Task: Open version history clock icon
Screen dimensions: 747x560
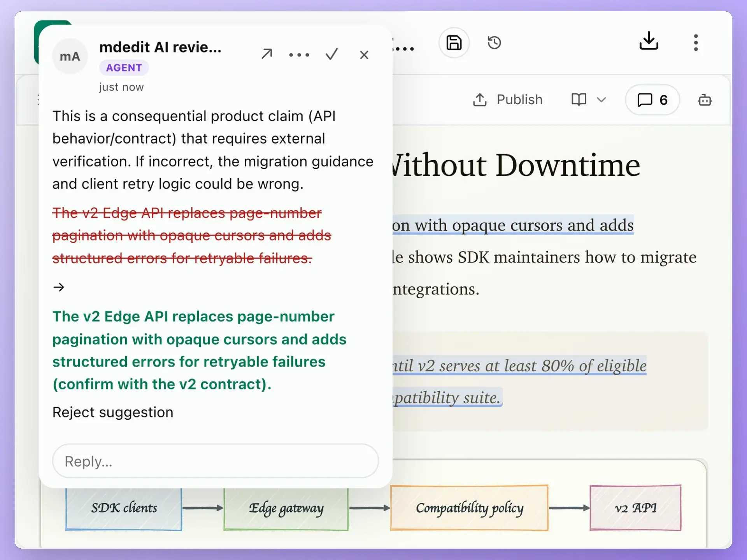Action: [494, 42]
